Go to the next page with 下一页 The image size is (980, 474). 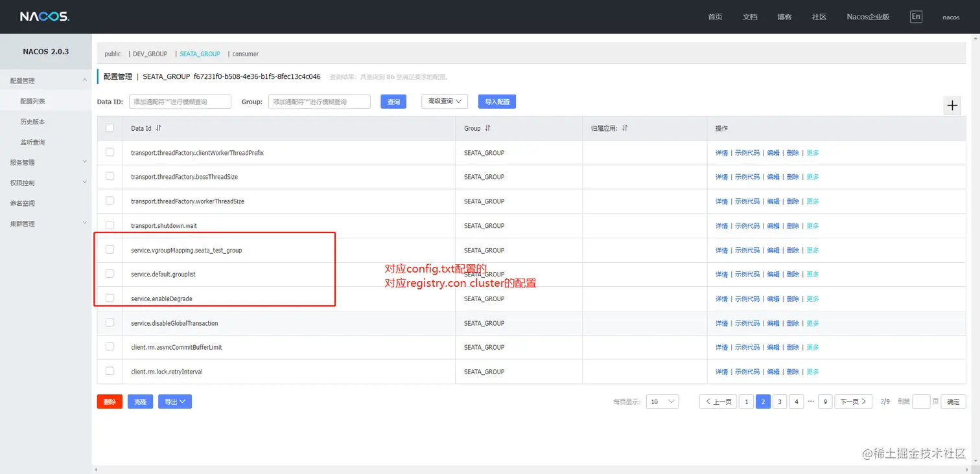click(854, 401)
